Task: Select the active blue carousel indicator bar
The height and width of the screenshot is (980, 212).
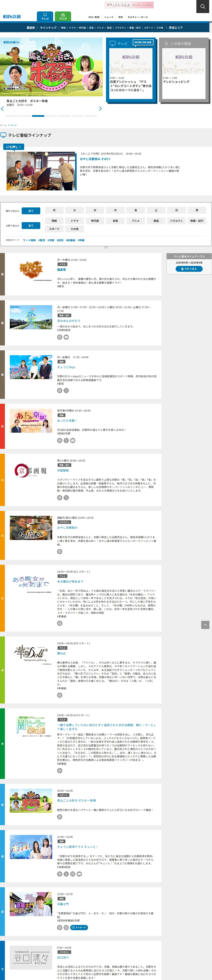Action: [x=38, y=116]
